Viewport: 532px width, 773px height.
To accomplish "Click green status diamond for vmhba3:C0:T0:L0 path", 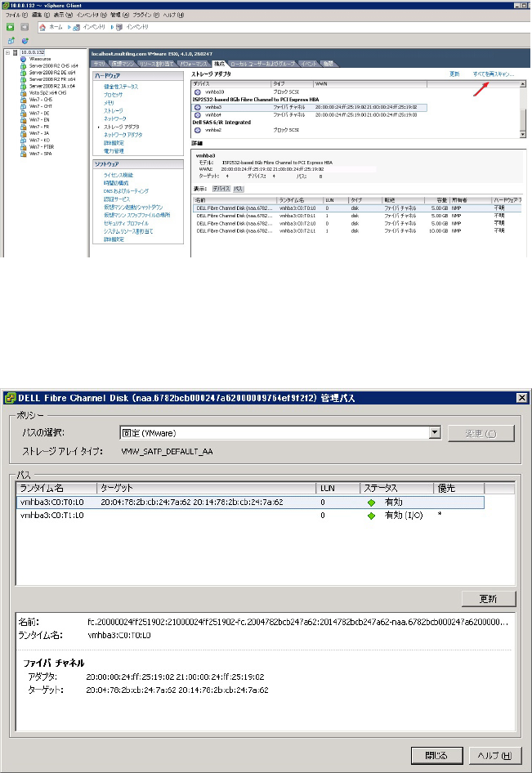I will coord(371,503).
